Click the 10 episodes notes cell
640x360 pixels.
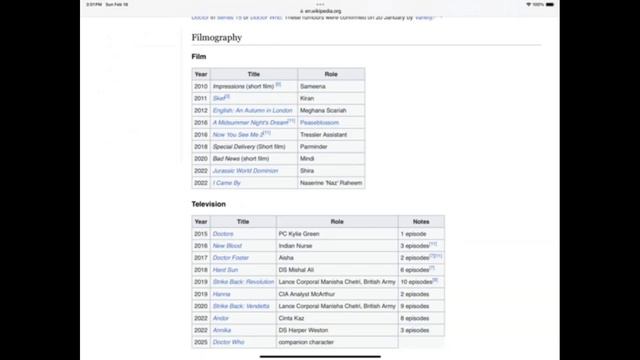[x=421, y=282]
